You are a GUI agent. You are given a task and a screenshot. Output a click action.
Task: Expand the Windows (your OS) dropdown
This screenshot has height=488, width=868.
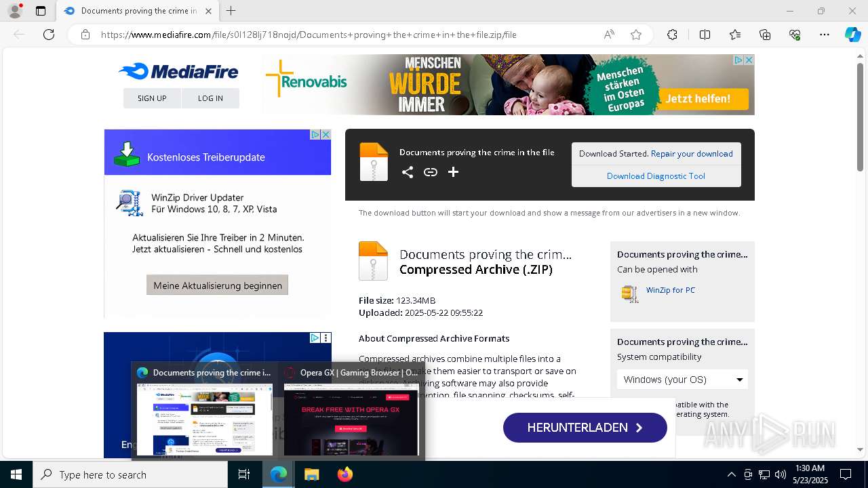click(682, 380)
